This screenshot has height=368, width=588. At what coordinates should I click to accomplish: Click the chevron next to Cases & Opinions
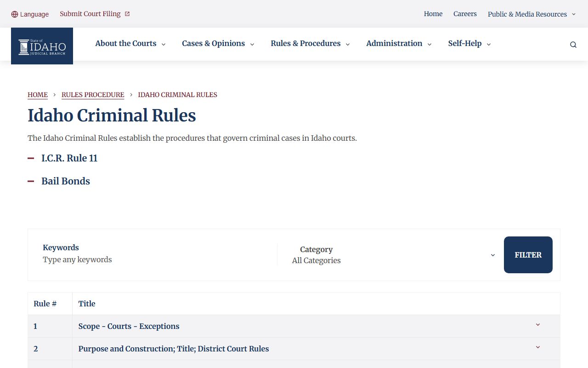(252, 44)
